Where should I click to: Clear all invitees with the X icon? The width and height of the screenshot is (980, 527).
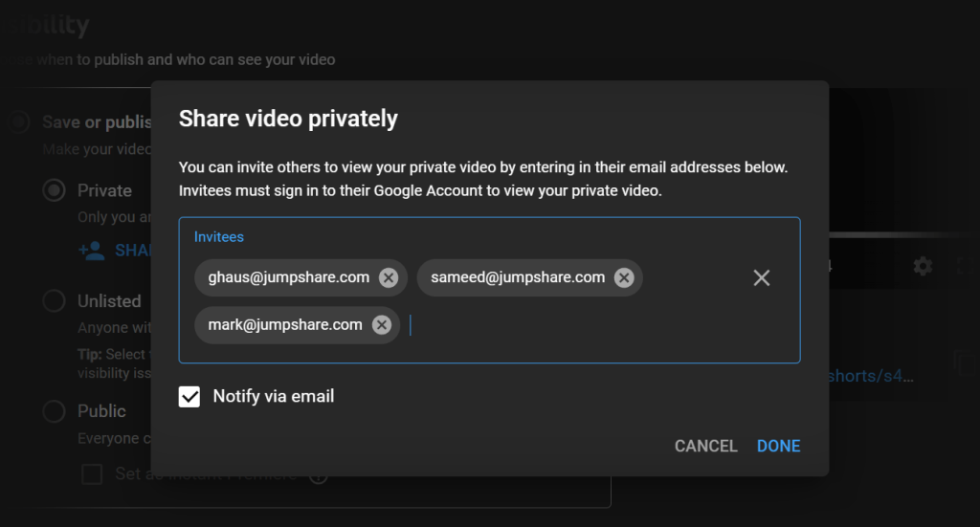(761, 278)
